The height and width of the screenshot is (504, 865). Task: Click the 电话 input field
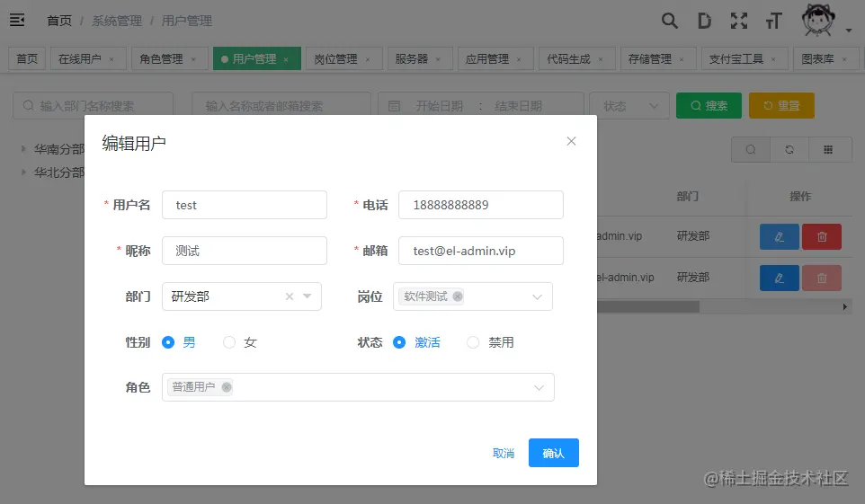pos(481,205)
